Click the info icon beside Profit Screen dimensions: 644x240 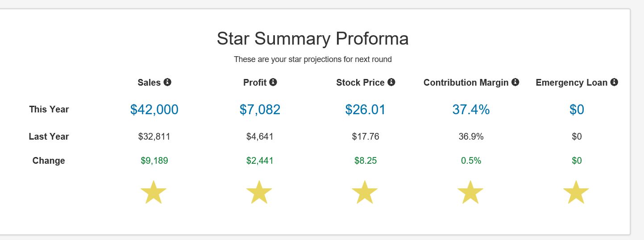(273, 82)
